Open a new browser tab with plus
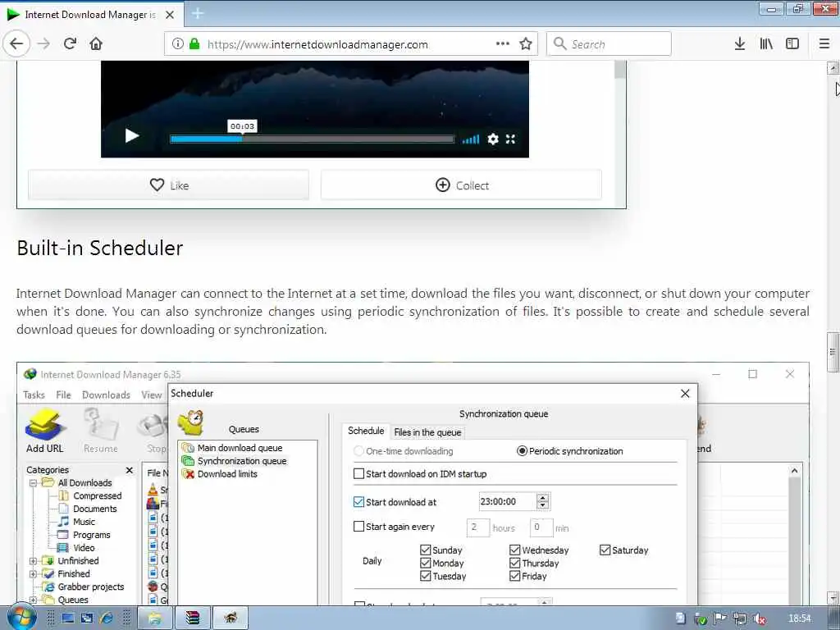 tap(198, 14)
